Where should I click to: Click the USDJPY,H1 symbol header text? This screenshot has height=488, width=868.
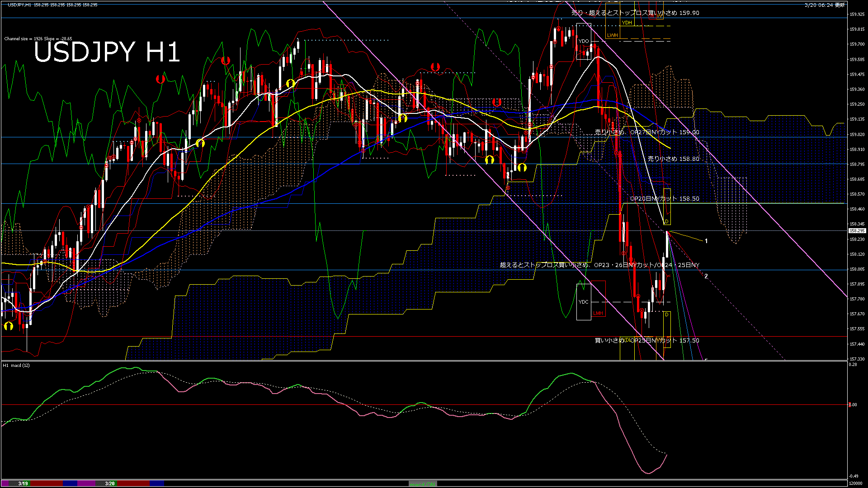(19, 5)
